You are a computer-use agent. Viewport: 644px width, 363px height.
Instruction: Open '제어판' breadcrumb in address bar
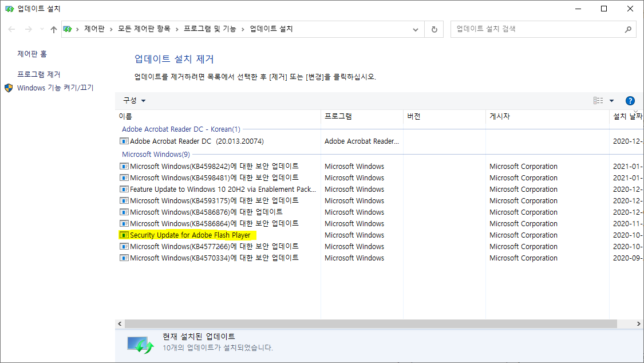coord(94,29)
